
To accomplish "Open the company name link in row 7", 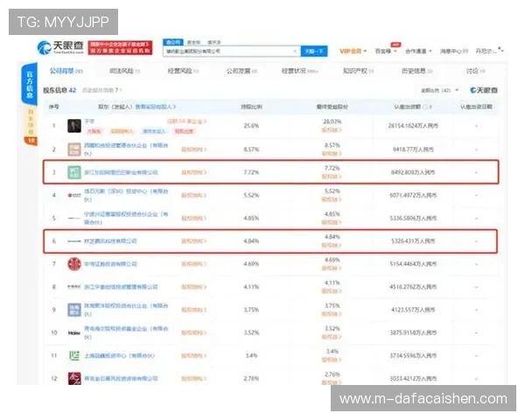I will pos(110,264).
